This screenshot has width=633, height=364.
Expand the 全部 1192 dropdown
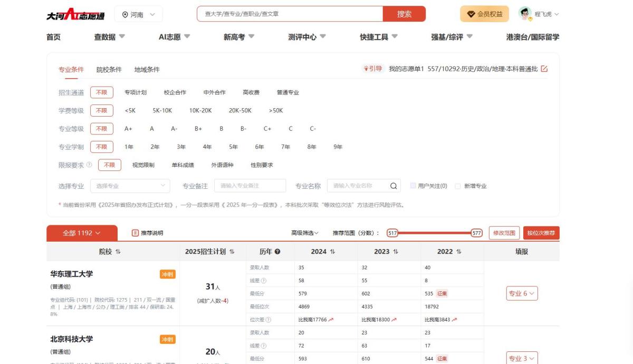[81, 233]
